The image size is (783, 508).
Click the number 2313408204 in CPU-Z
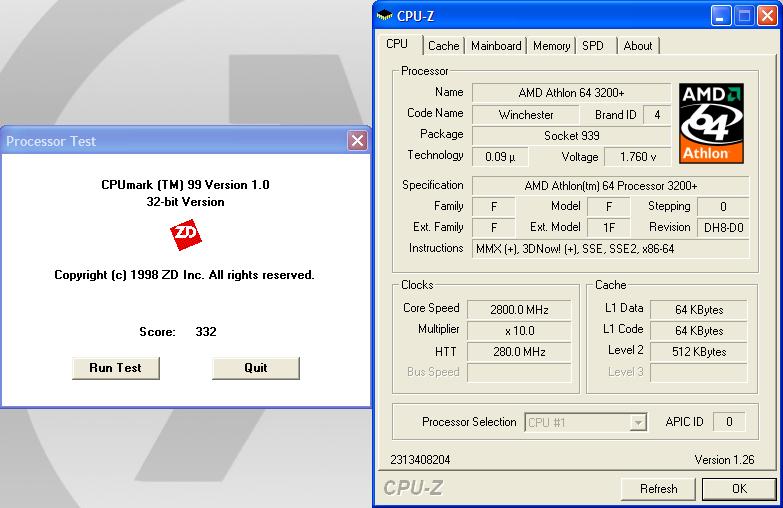coord(420,460)
